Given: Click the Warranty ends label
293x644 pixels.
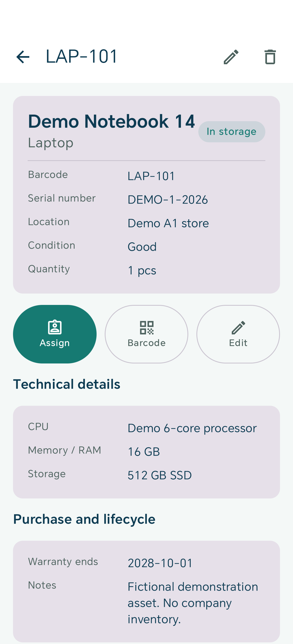Looking at the screenshot, I should 63,562.
